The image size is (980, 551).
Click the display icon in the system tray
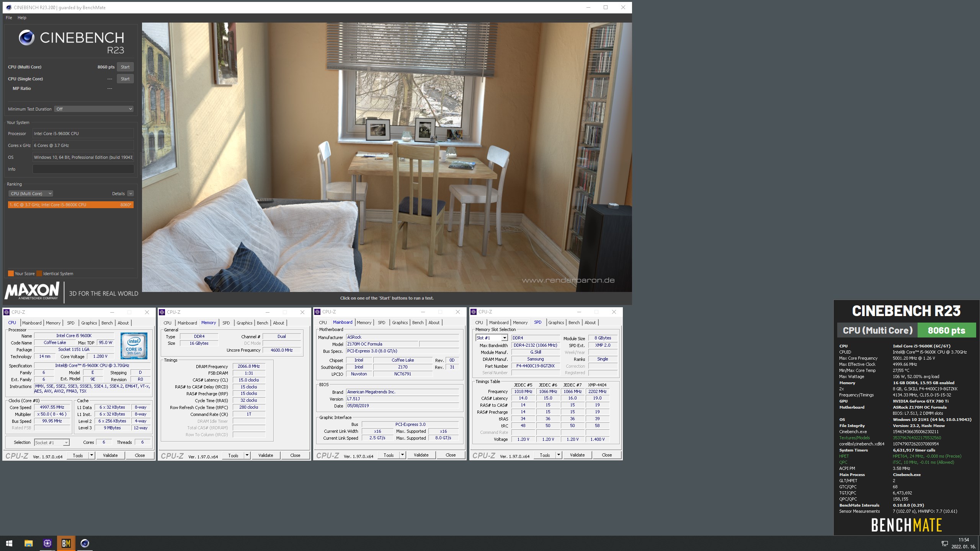click(x=945, y=543)
